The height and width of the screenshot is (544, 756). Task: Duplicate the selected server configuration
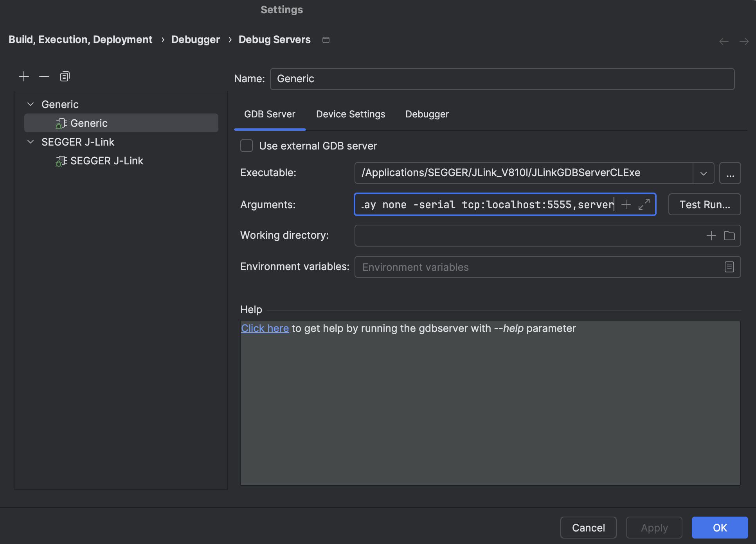pos(64,76)
